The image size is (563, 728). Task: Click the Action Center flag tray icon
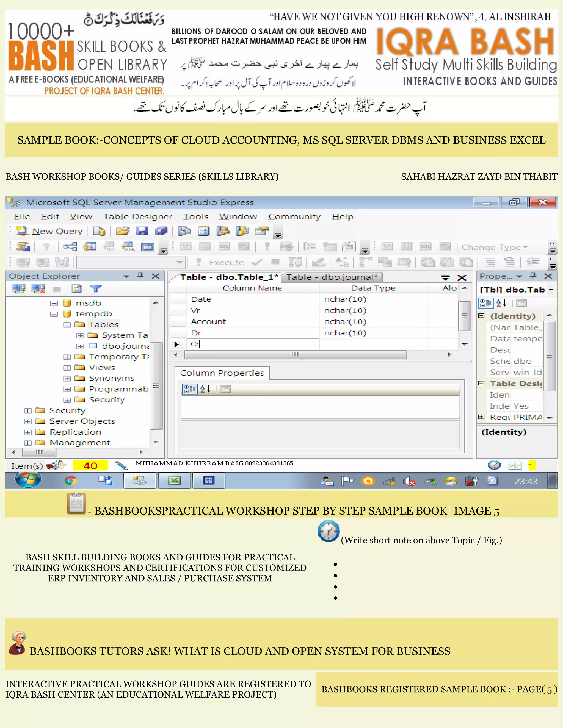347,481
